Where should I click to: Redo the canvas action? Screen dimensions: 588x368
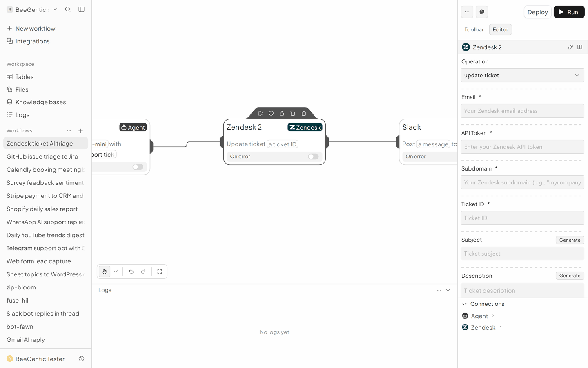(x=143, y=272)
